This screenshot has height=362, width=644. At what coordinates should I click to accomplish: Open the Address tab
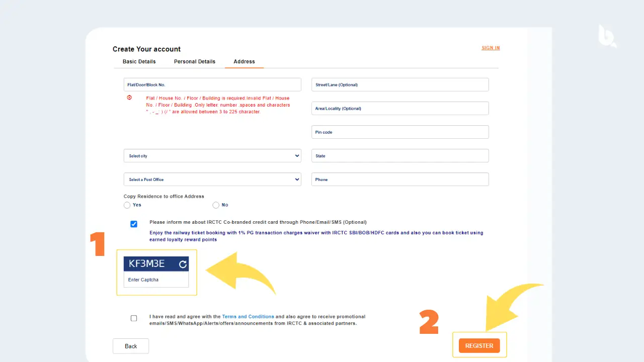point(244,61)
